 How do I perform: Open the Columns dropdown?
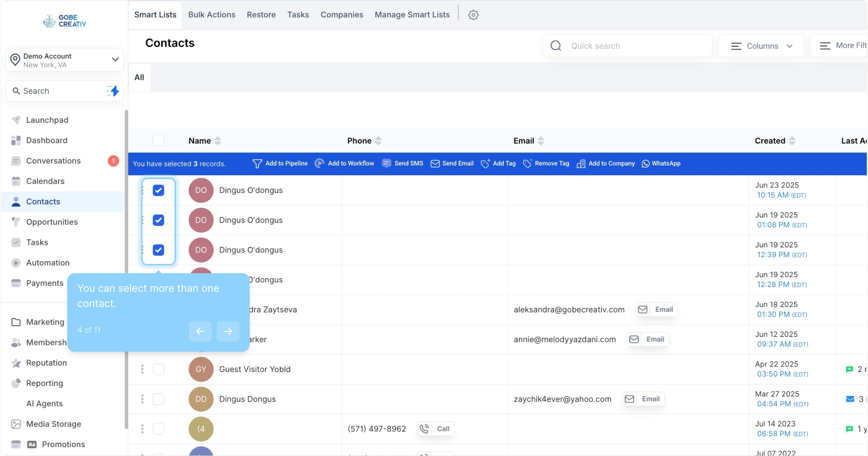click(x=762, y=46)
